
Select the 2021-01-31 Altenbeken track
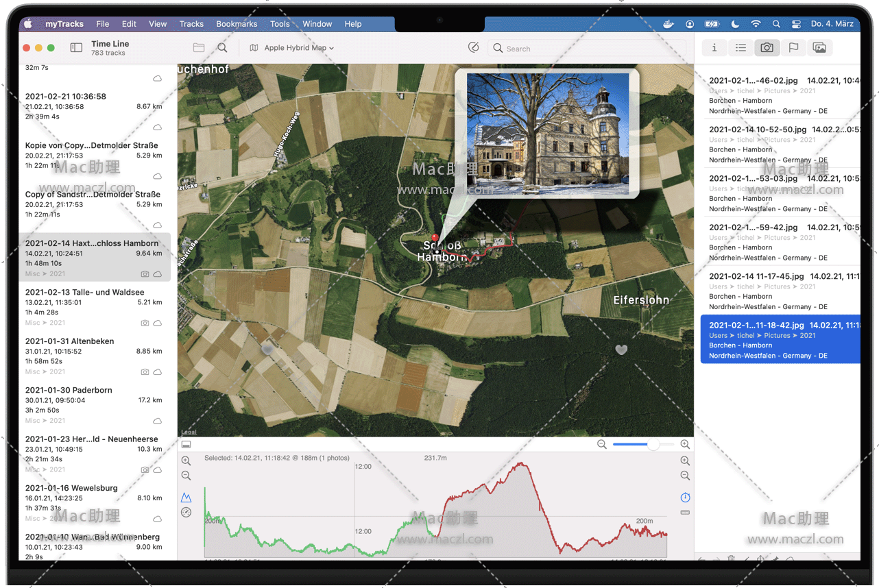click(x=94, y=356)
